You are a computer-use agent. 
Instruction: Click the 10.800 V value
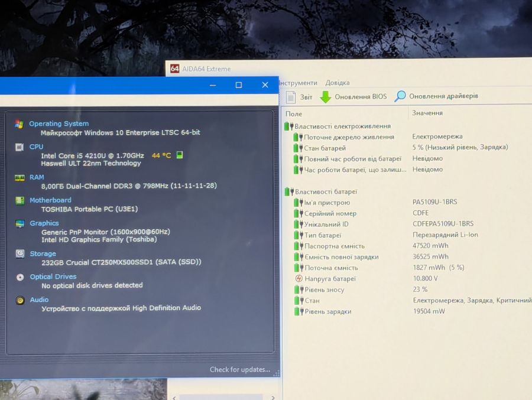coord(425,278)
